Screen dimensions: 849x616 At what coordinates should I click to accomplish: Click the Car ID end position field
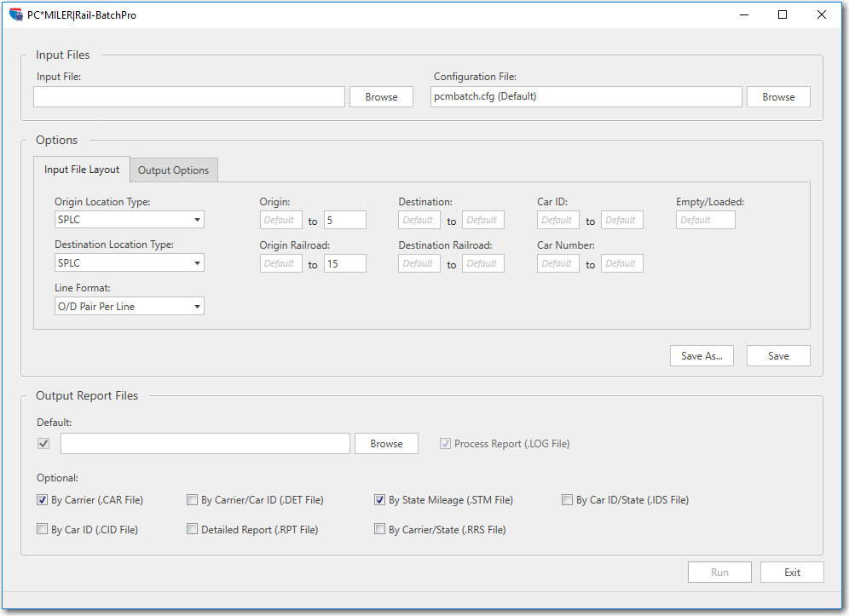coord(622,220)
